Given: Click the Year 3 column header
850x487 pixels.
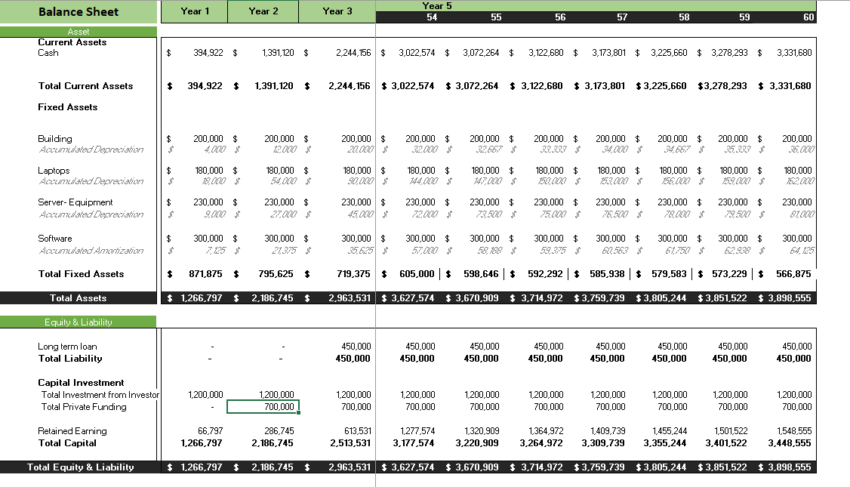Looking at the screenshot, I should coord(337,11).
